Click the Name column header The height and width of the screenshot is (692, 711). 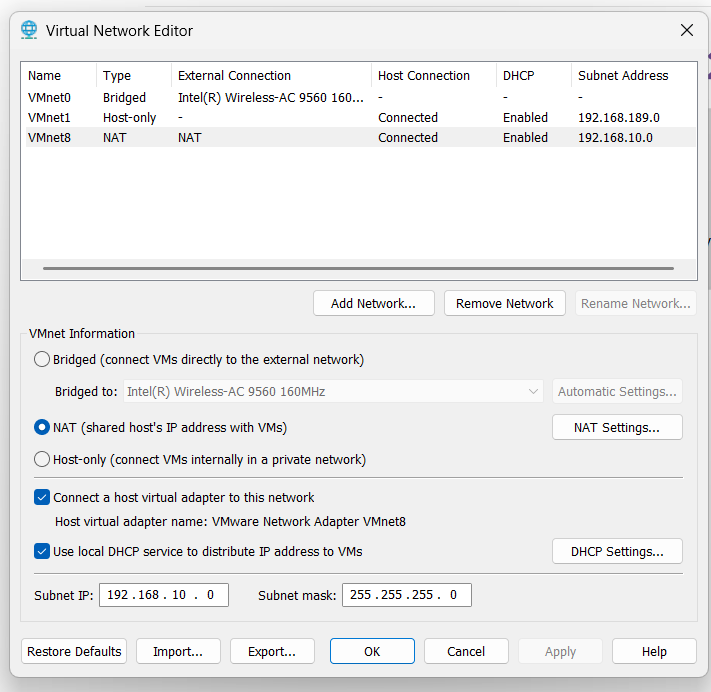tap(45, 75)
